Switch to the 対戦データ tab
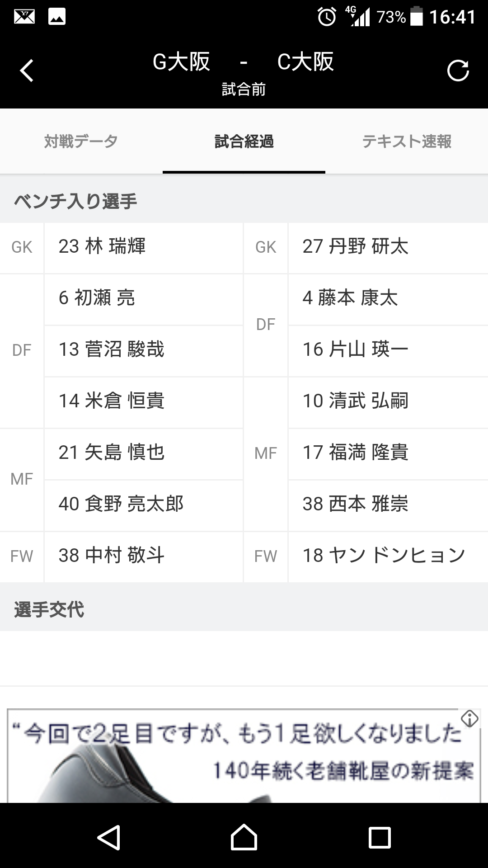This screenshot has height=868, width=488. [81, 142]
